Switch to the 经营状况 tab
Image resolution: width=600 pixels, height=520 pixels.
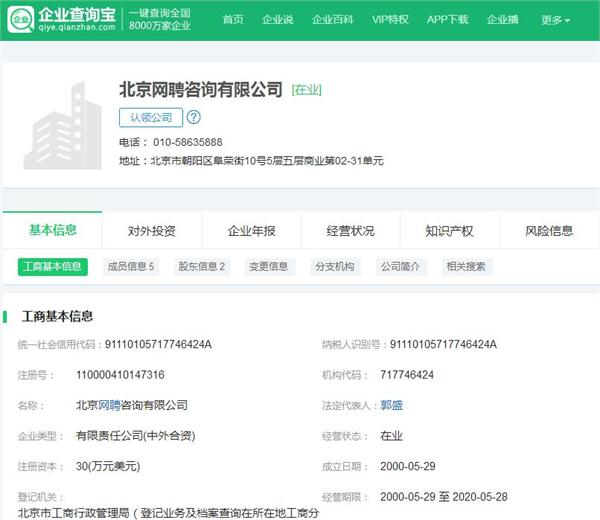click(351, 231)
